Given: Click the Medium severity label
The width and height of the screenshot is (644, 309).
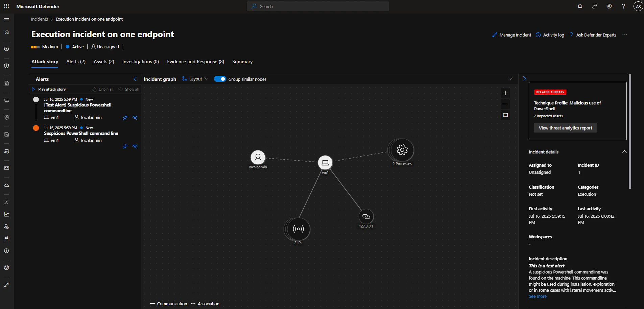Looking at the screenshot, I should click(x=45, y=47).
